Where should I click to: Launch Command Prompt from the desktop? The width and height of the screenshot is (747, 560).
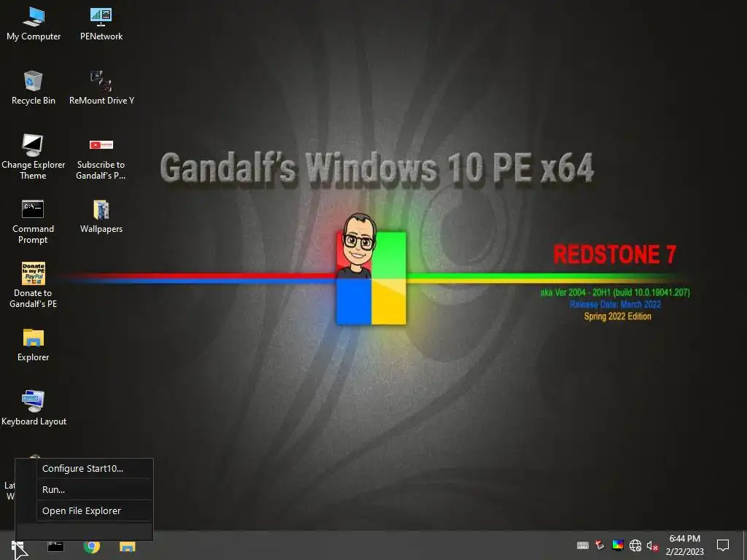(x=33, y=222)
